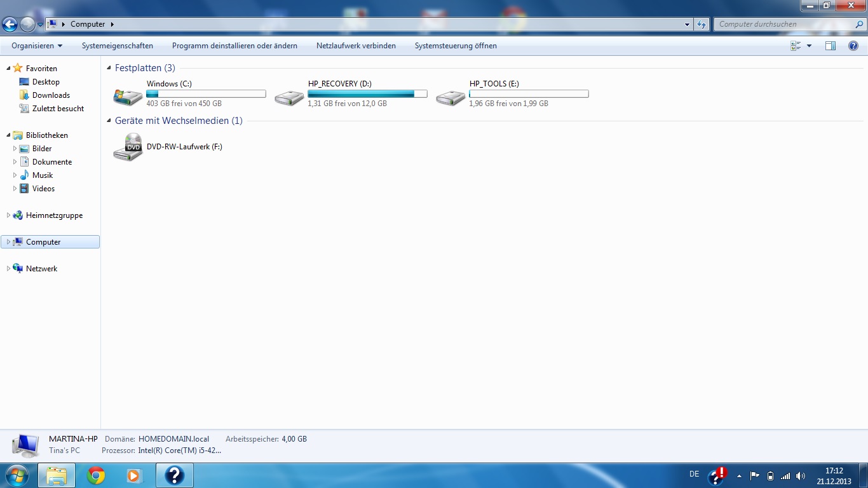
Task: Click the Bilder library icon
Action: pyautogui.click(x=24, y=149)
